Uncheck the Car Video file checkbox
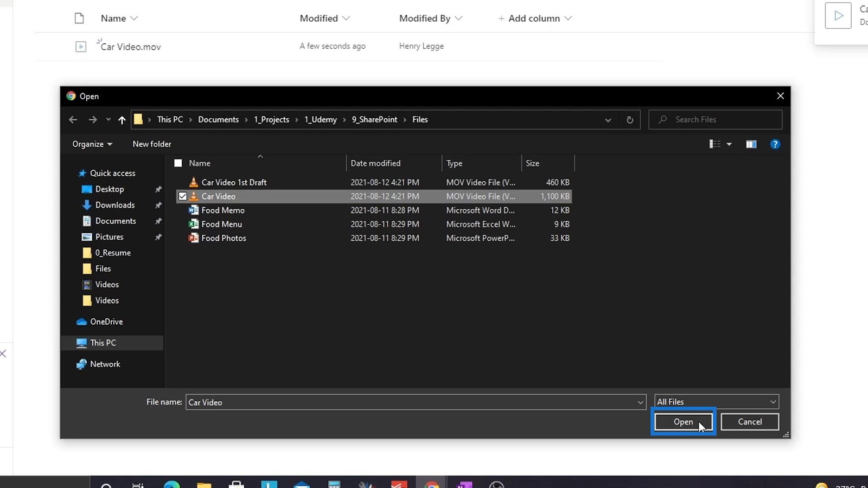Screen dimensions: 868x488 (x=183, y=196)
